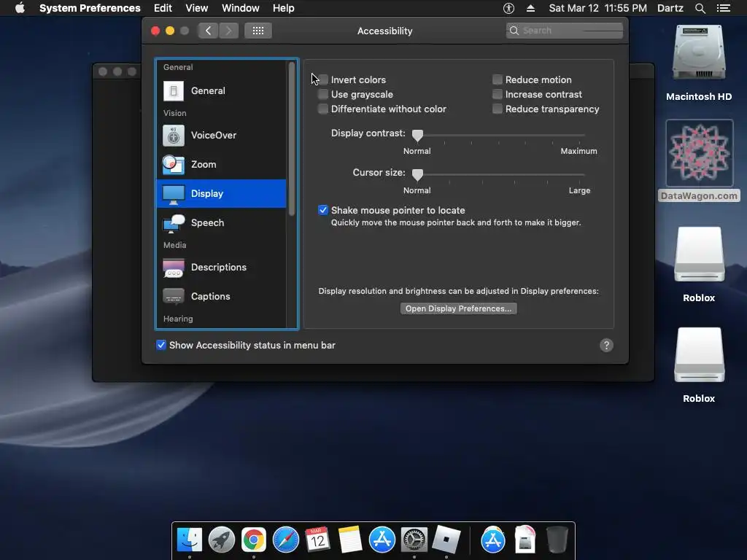The image size is (747, 560).
Task: Click the sidebar vertical scrollbar
Action: coord(292,139)
